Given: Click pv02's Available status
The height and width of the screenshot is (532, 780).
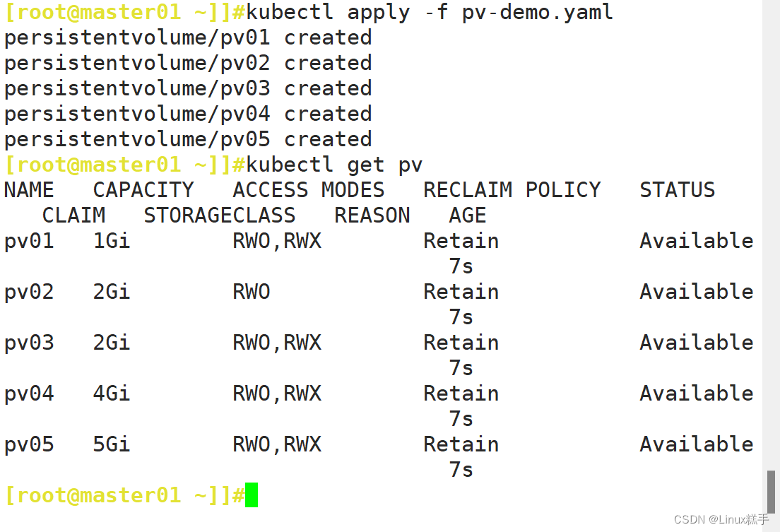Looking at the screenshot, I should coord(697,292).
